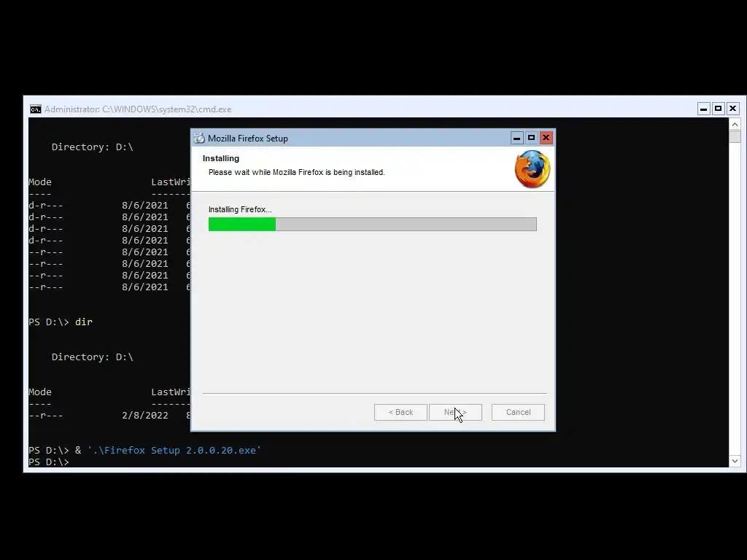
Task: Click the bold 'Installing' heading
Action: (x=221, y=158)
